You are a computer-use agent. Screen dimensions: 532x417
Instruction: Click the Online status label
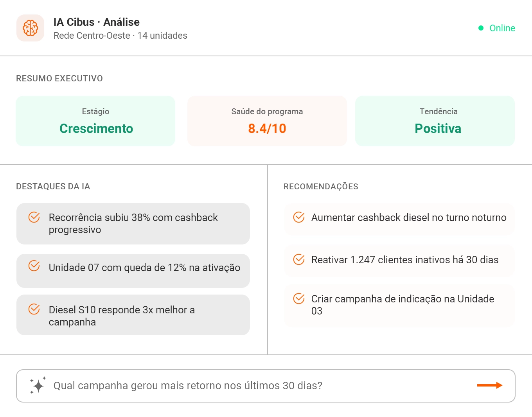click(x=502, y=28)
